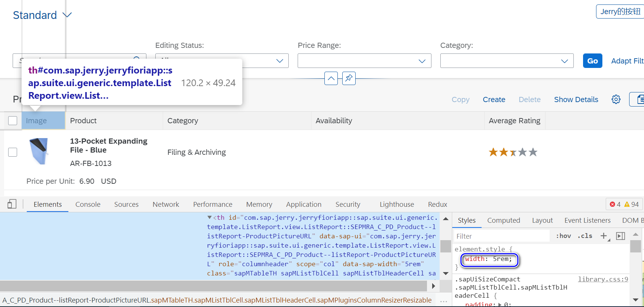Select all rows checkbox in table header
Image resolution: width=644 pixels, height=307 pixels.
click(13, 121)
